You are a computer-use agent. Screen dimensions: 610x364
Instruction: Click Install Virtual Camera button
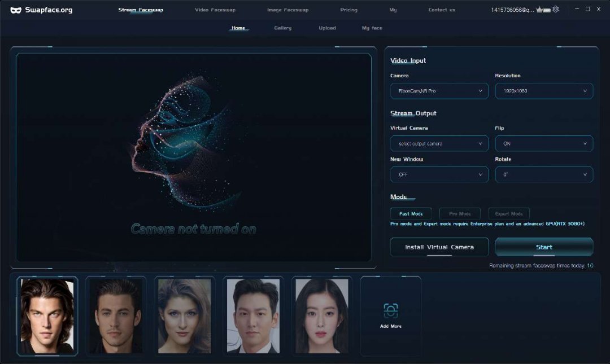(x=439, y=247)
